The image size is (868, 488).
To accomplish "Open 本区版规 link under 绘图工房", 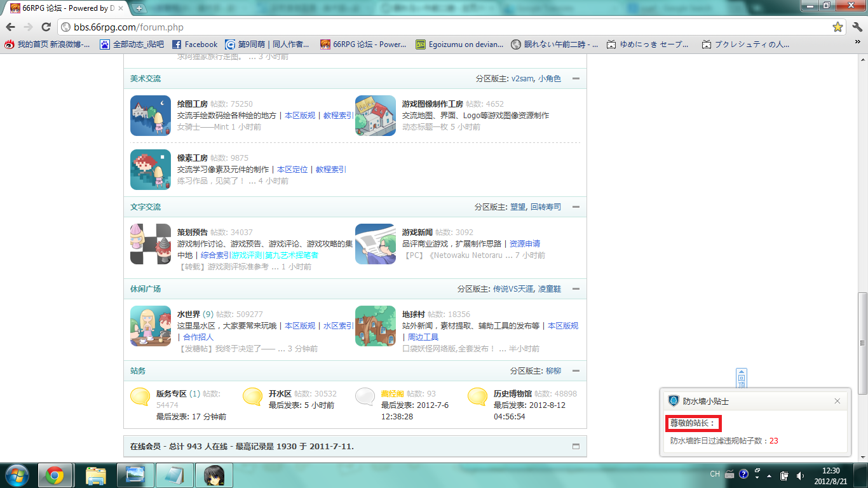I will [x=300, y=116].
